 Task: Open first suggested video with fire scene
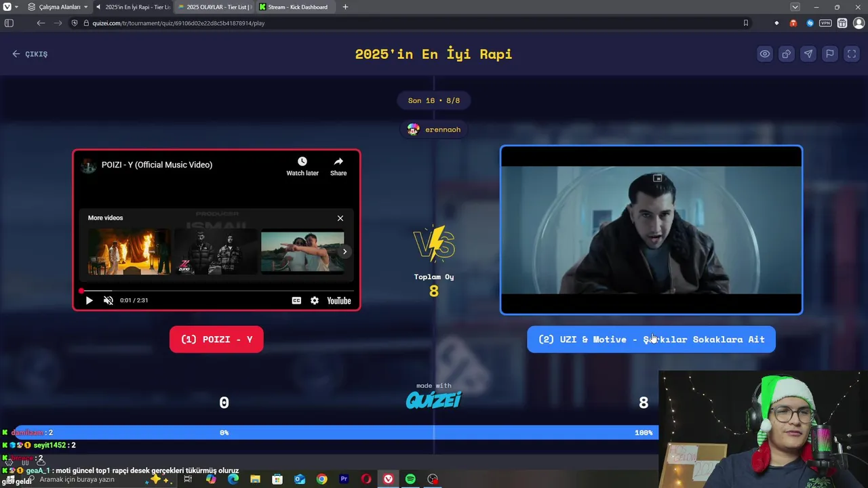[x=129, y=251]
